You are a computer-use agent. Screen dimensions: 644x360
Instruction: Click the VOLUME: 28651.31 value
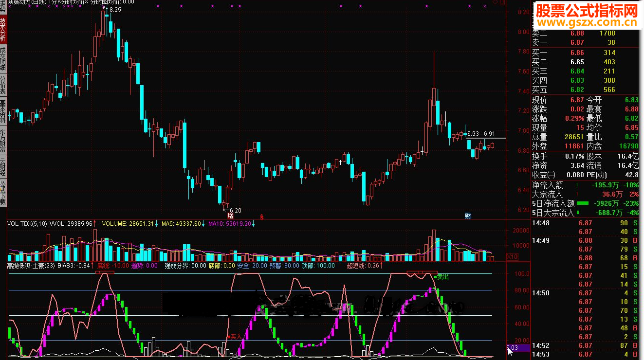[128, 224]
